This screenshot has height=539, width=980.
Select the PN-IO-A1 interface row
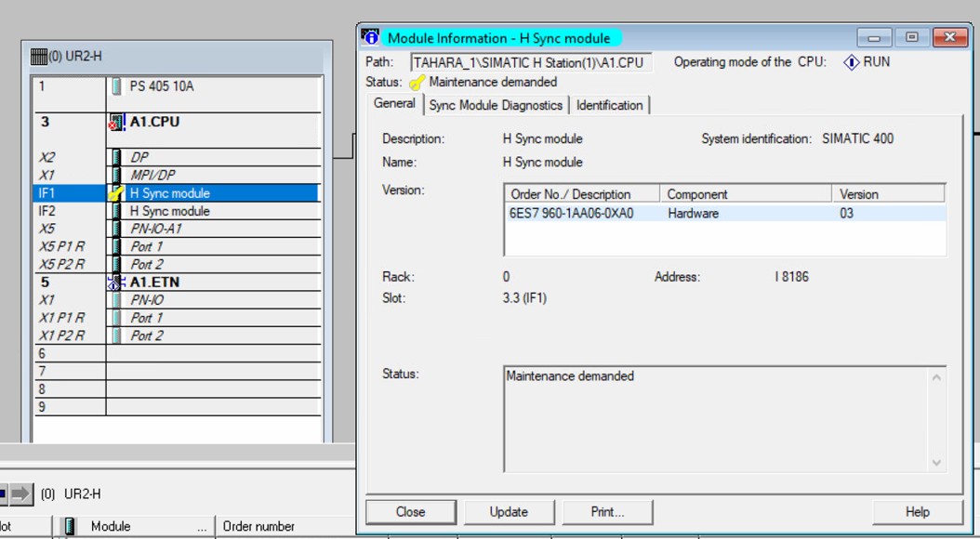point(155,229)
